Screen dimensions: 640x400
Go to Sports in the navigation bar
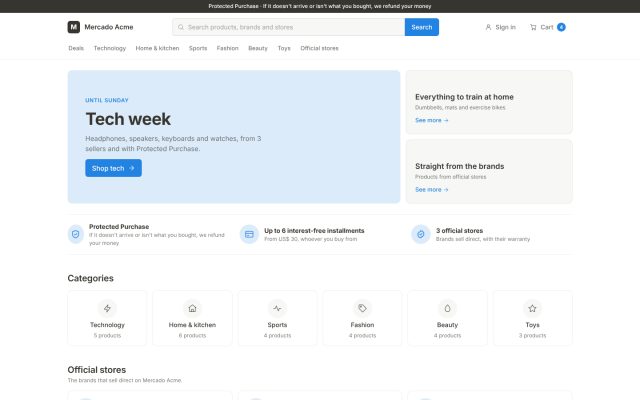(x=198, y=48)
